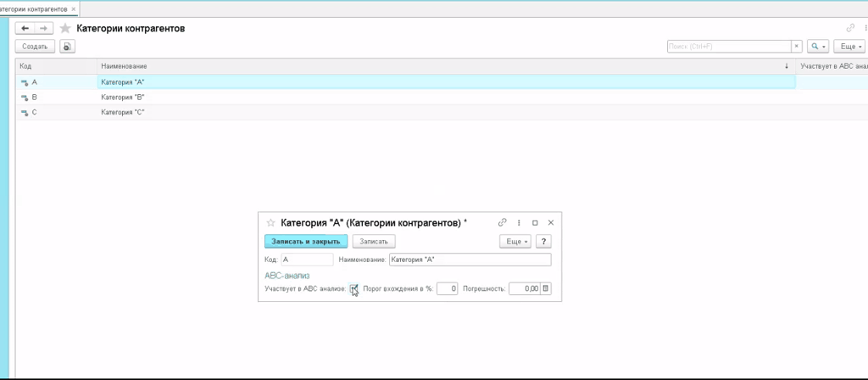Image resolution: width=868 pixels, height=380 pixels.
Task: Clear the search field with the X
Action: pyautogui.click(x=796, y=47)
